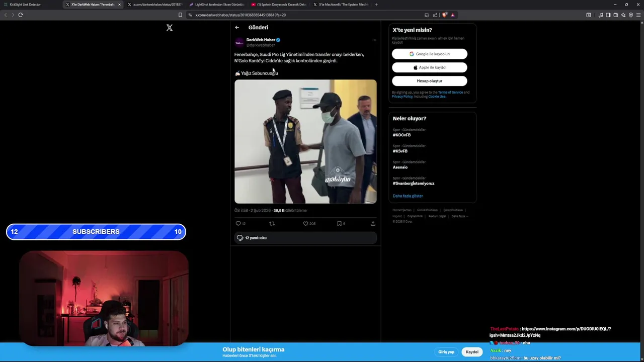Viewport: 644px width, 362px height.
Task: Open the Leo AI sparkle toolbar icon
Action: [623, 15]
